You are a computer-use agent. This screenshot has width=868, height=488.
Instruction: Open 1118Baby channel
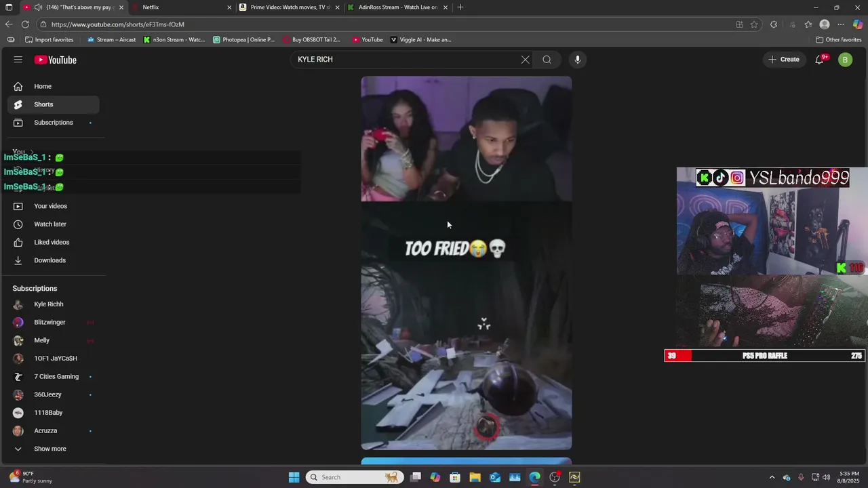[54, 413]
